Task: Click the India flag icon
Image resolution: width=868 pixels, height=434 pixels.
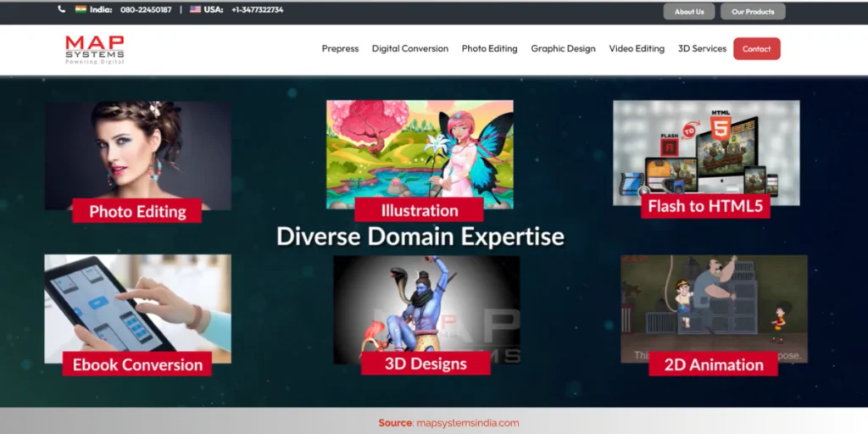Action: click(81, 9)
